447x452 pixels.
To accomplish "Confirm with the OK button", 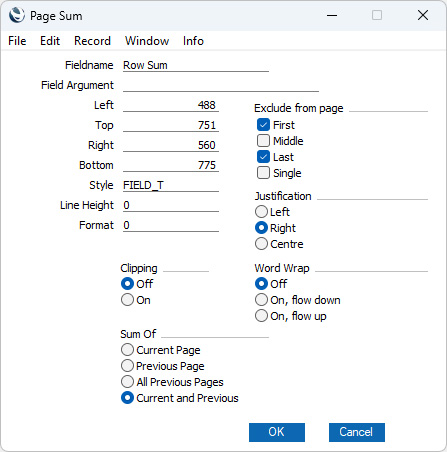I will click(x=277, y=432).
